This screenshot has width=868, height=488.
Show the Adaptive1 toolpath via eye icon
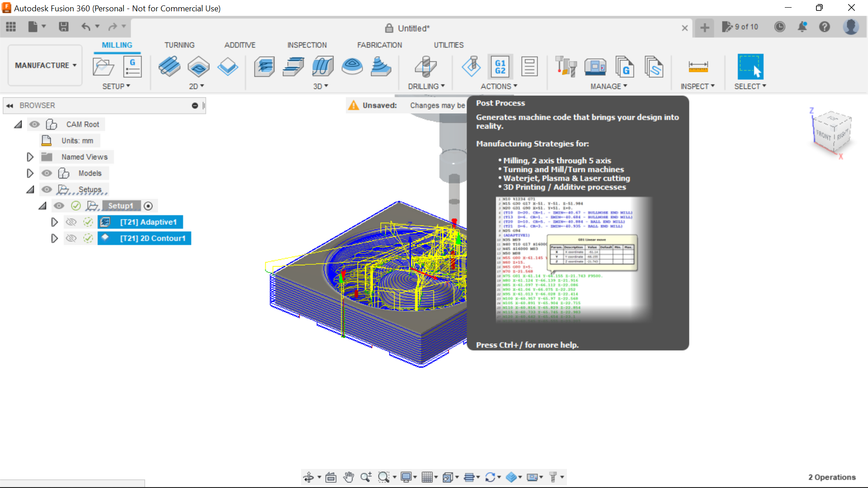pyautogui.click(x=71, y=222)
